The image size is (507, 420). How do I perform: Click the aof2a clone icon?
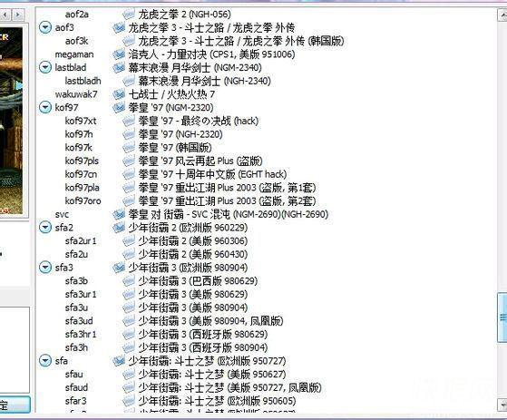click(129, 15)
